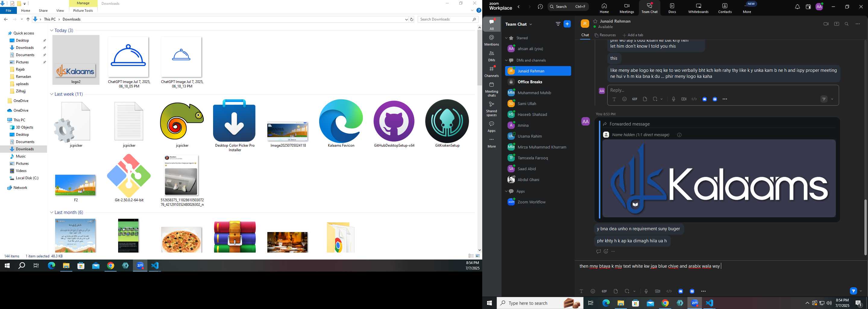The image size is (868, 309).
Task: Click the Search Downloads field
Action: click(448, 20)
